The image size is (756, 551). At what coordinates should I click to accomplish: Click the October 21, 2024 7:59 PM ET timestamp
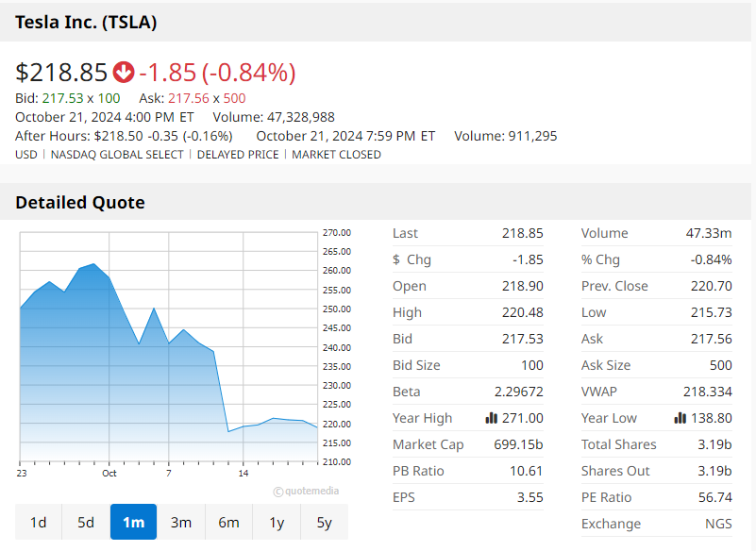point(345,136)
